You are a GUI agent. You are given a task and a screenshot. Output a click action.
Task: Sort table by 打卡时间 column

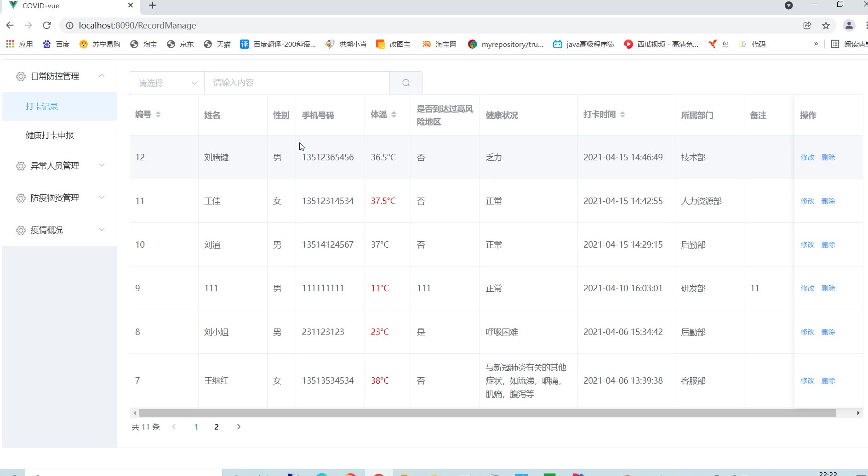622,114
